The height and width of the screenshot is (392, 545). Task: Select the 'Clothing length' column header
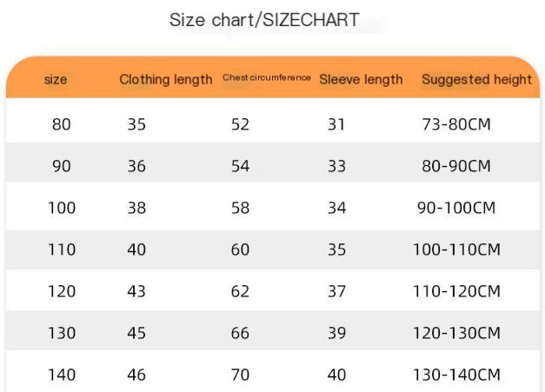click(x=165, y=79)
